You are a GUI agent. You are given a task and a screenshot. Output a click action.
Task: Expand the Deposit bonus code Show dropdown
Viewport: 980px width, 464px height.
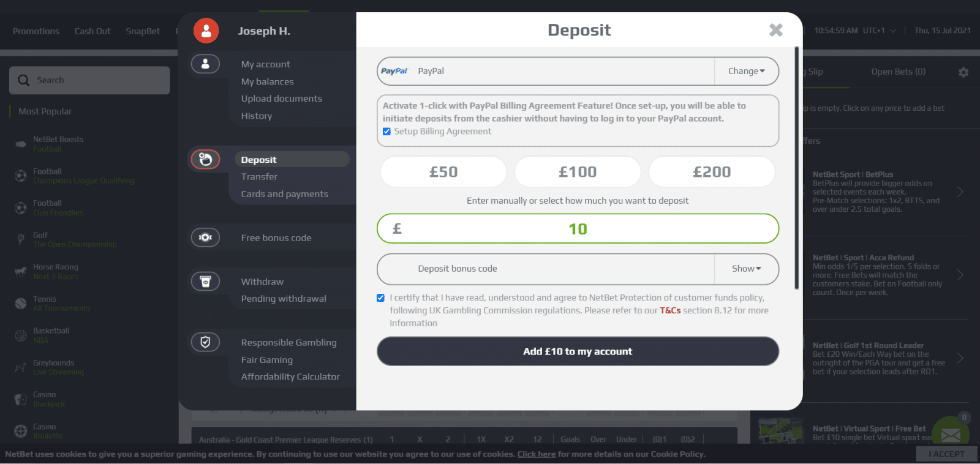(746, 269)
